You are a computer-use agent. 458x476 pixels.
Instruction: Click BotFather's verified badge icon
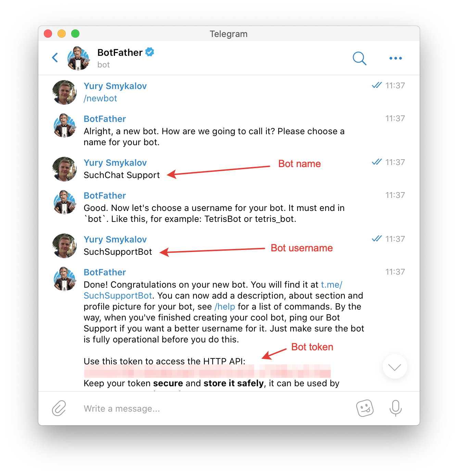(x=150, y=52)
